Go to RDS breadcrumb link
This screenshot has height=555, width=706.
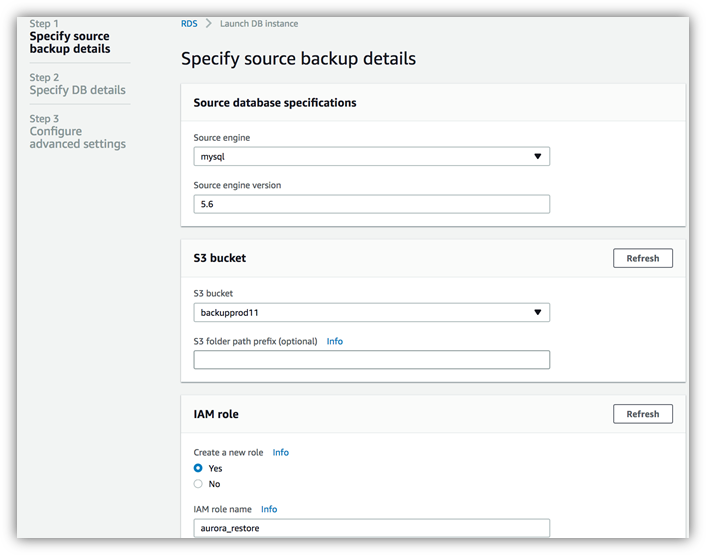pyautogui.click(x=189, y=23)
